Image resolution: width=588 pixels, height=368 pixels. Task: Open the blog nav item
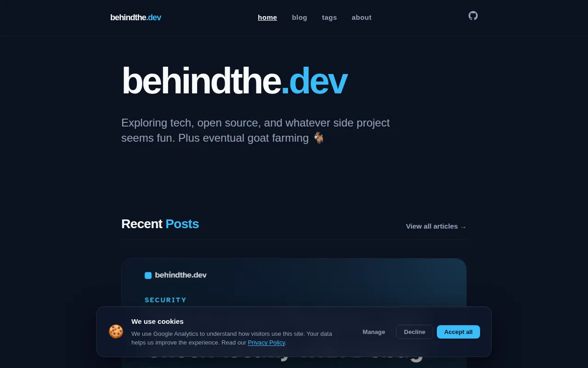(300, 17)
